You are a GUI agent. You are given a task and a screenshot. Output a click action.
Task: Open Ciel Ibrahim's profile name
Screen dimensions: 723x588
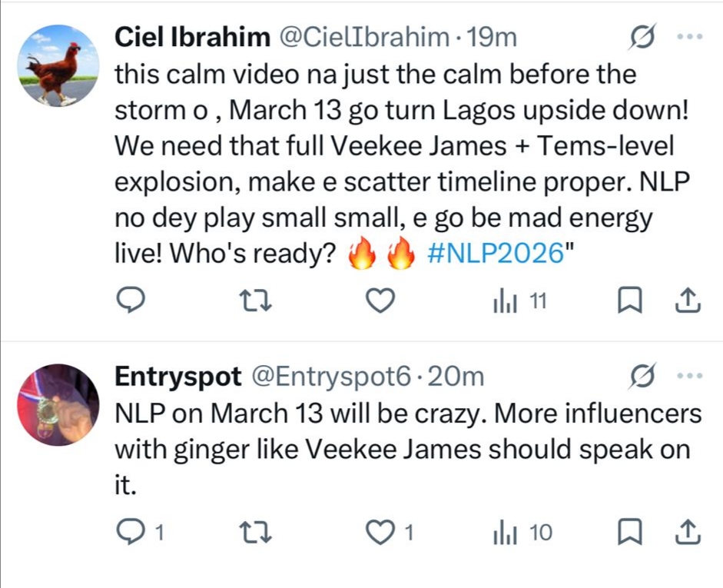(x=192, y=37)
